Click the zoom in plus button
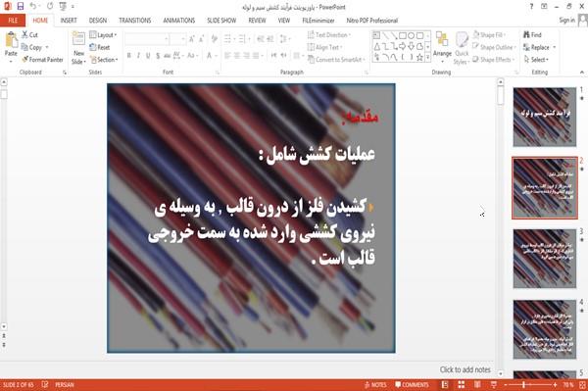Viewport: 588px width, 391px height. tap(555, 384)
